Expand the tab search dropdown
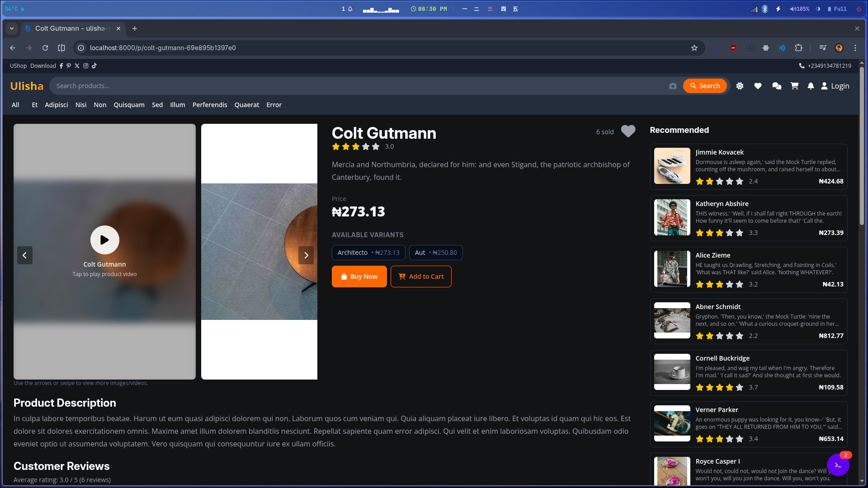The width and height of the screenshot is (868, 488). [x=12, y=28]
